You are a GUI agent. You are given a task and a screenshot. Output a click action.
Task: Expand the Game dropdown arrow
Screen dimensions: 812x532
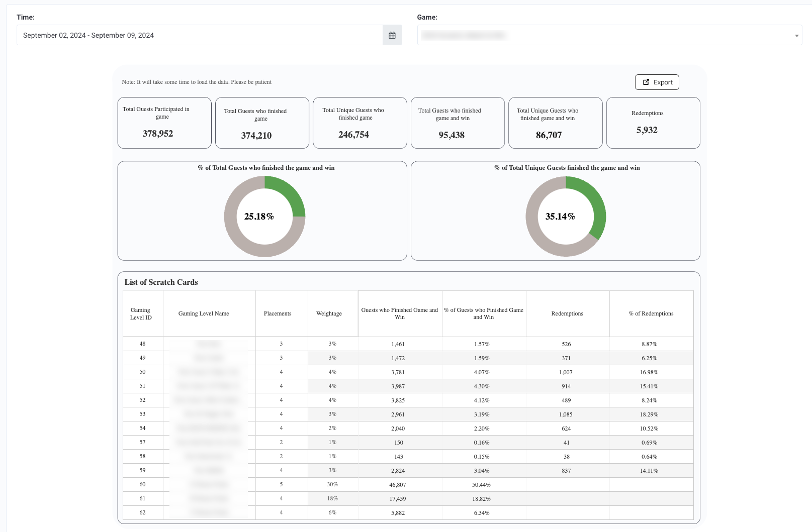796,36
